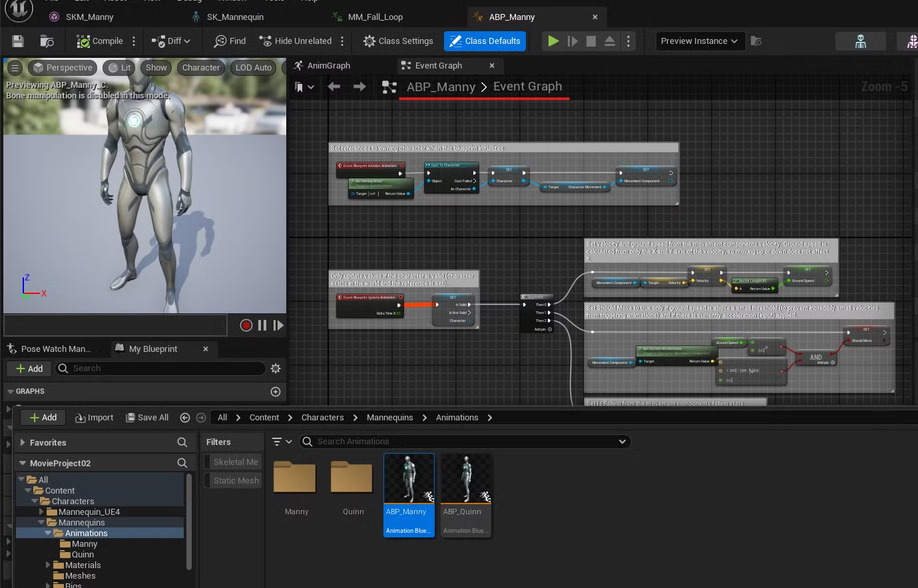Click the Browse to asset icon
Viewport: 918px width, 588px height.
coord(47,41)
